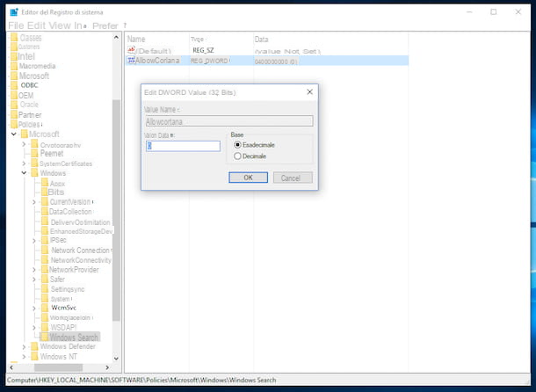
Task: Expand the IPSec key
Action: point(34,241)
